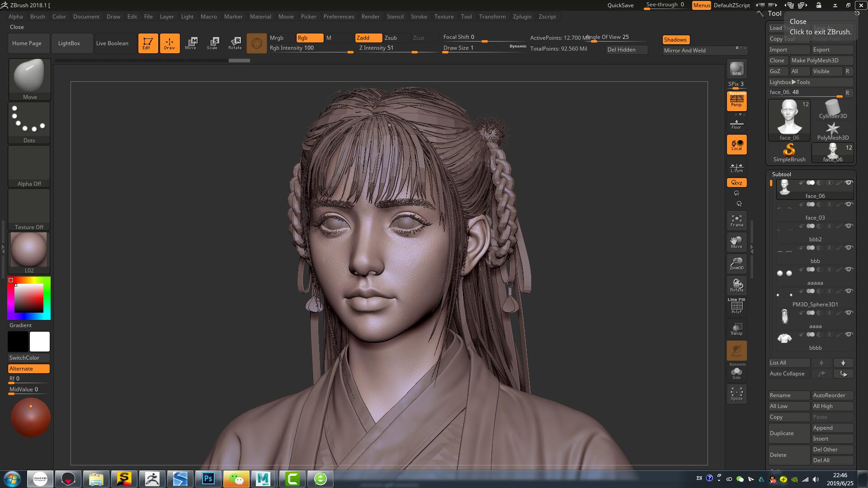Open the Stroke menu
The image size is (868, 488).
419,17
